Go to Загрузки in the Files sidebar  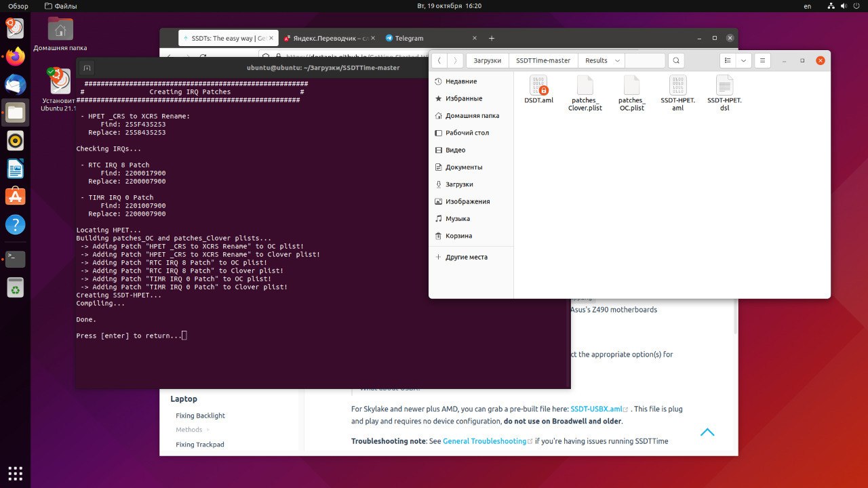pyautogui.click(x=458, y=184)
